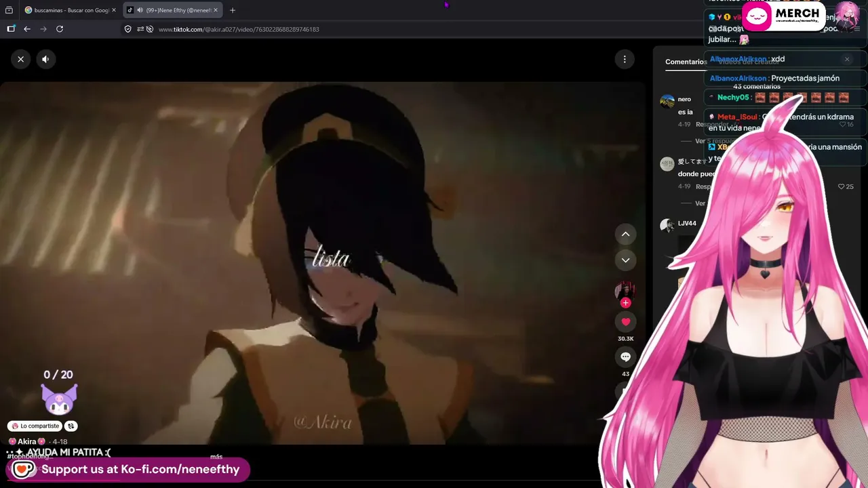Viewport: 868px width, 488px height.
Task: Click the Lo compartiste badge
Action: [x=36, y=426]
